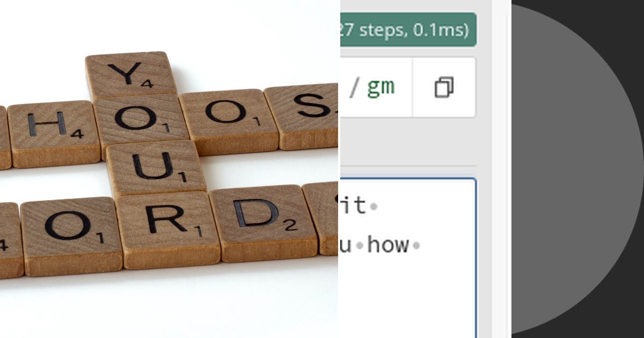
Task: Select the S letter tile
Action: coord(303,115)
